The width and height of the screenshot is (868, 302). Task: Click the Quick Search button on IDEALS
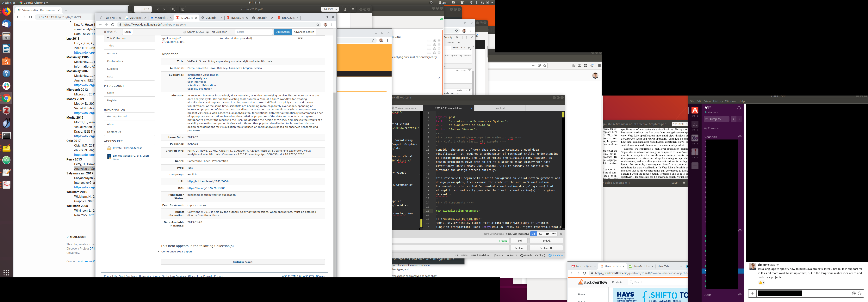pyautogui.click(x=282, y=32)
